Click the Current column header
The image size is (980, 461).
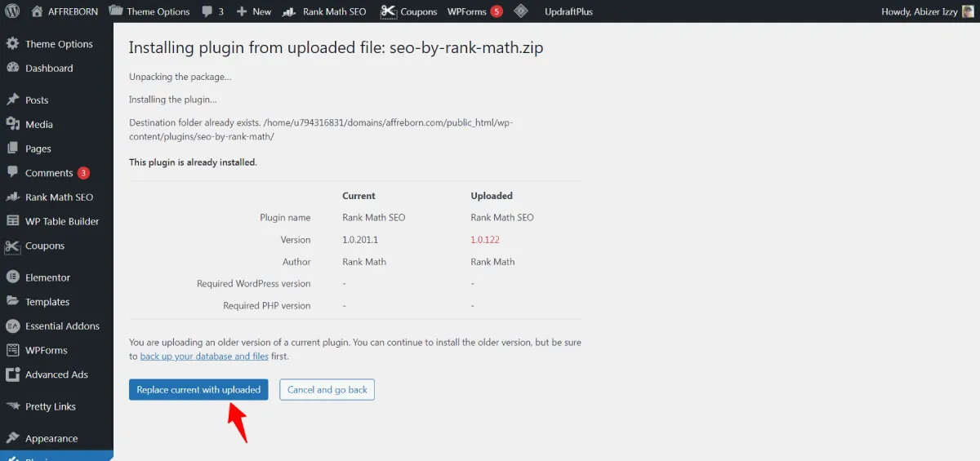pos(359,196)
